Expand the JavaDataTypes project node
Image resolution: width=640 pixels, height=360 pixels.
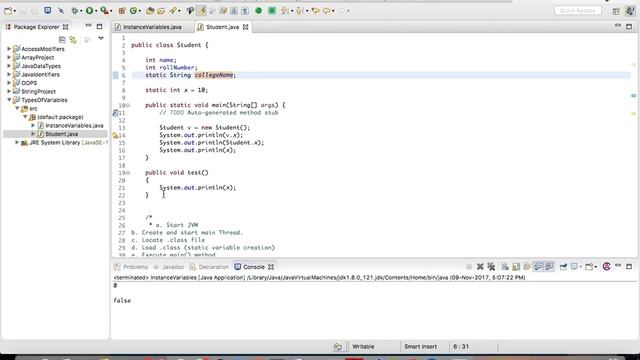pos(9,66)
